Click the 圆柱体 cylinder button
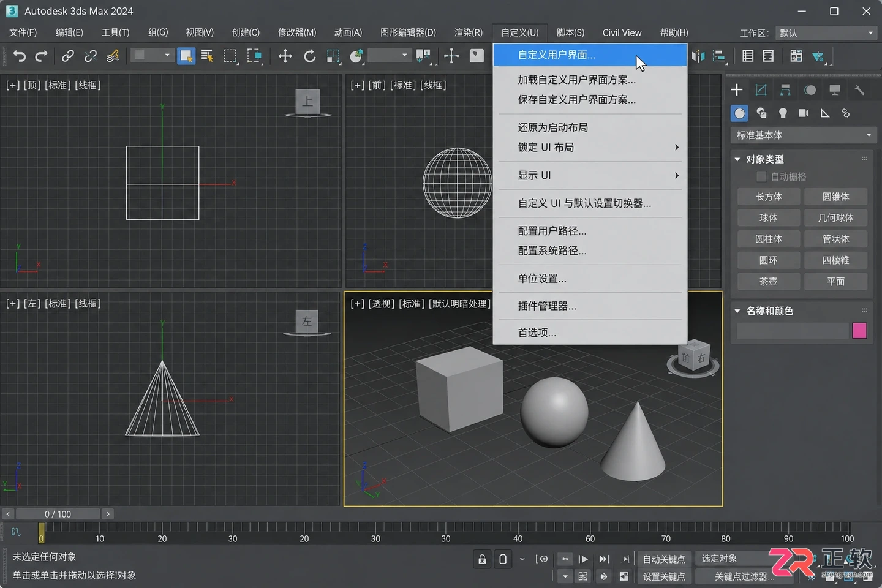The image size is (882, 588). click(x=769, y=239)
